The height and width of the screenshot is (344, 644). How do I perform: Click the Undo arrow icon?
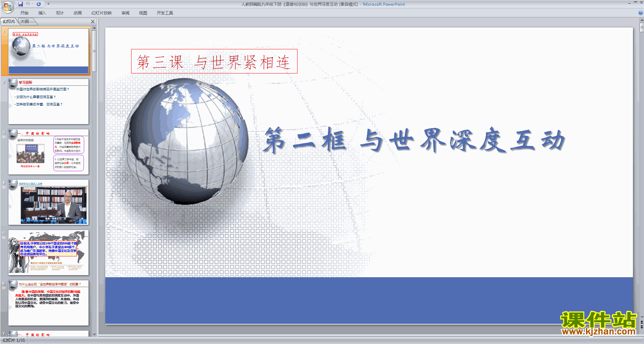(28, 4)
